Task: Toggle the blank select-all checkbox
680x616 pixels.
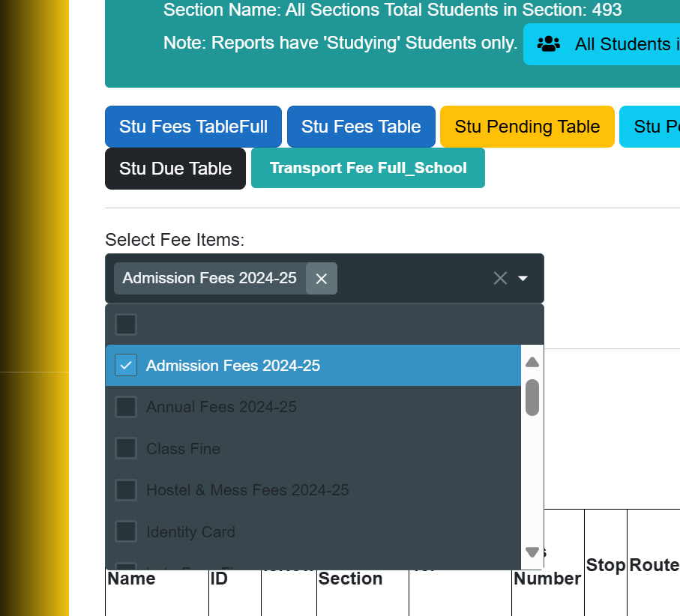Action: coord(126,324)
